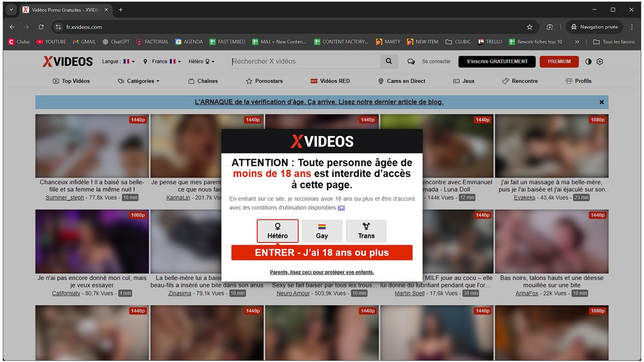The image size is (644, 362).
Task: Open the TRELLO bookmark
Action: click(489, 42)
